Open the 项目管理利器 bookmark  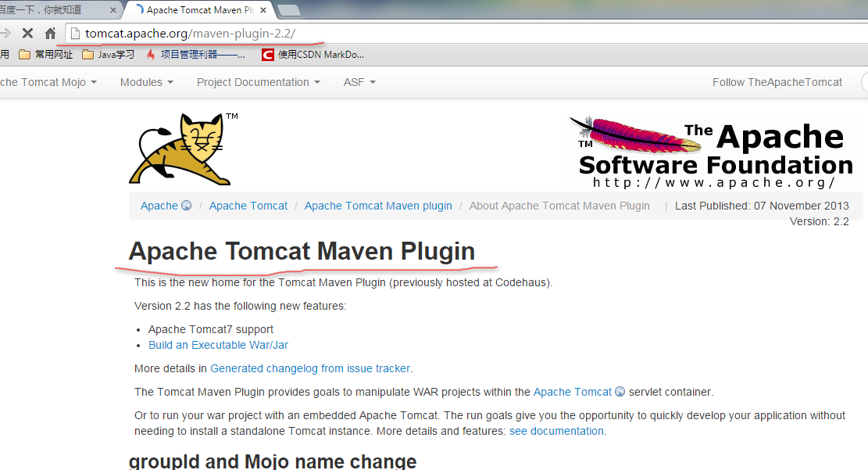click(195, 54)
